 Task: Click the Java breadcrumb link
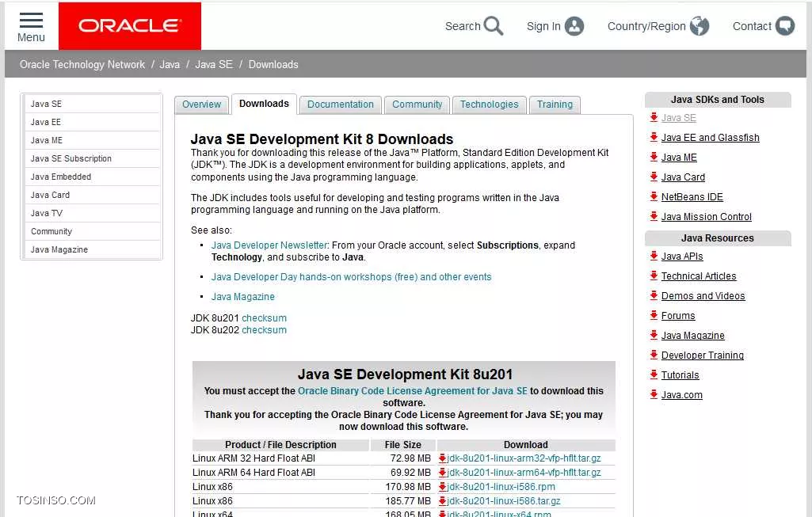pos(170,64)
